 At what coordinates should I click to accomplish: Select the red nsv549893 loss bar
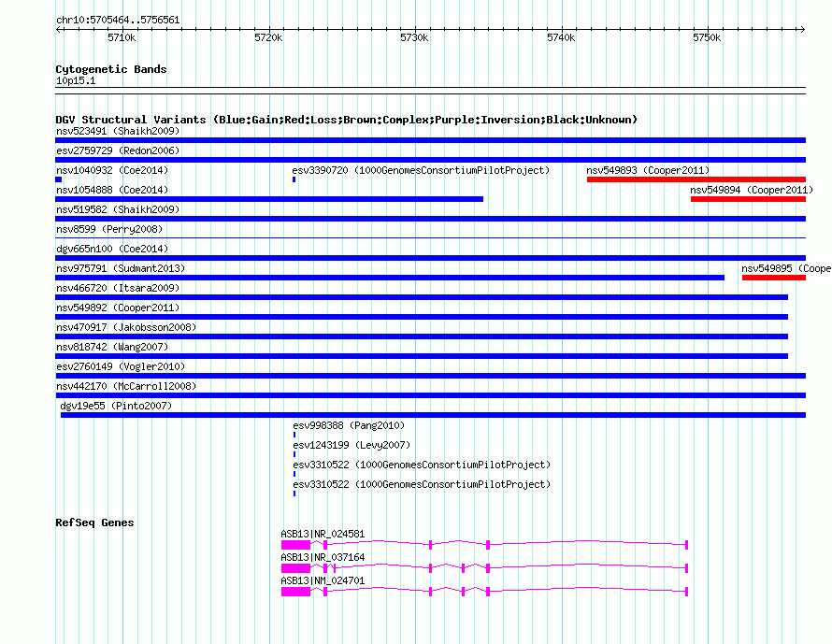(x=696, y=179)
